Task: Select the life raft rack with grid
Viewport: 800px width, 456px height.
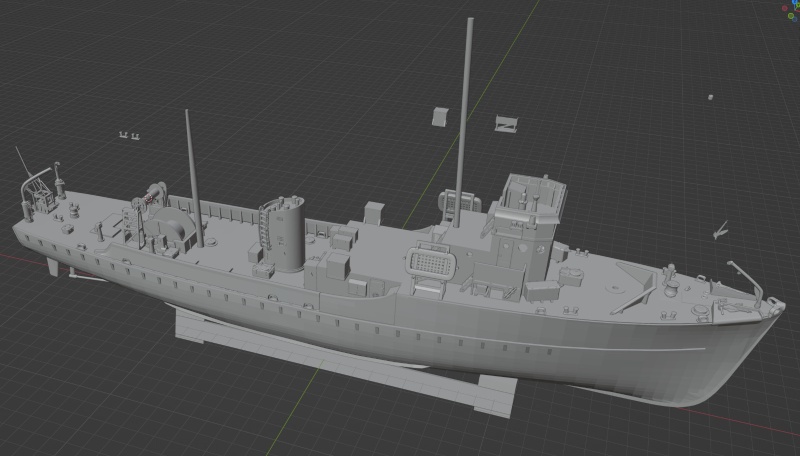Action: tap(432, 262)
